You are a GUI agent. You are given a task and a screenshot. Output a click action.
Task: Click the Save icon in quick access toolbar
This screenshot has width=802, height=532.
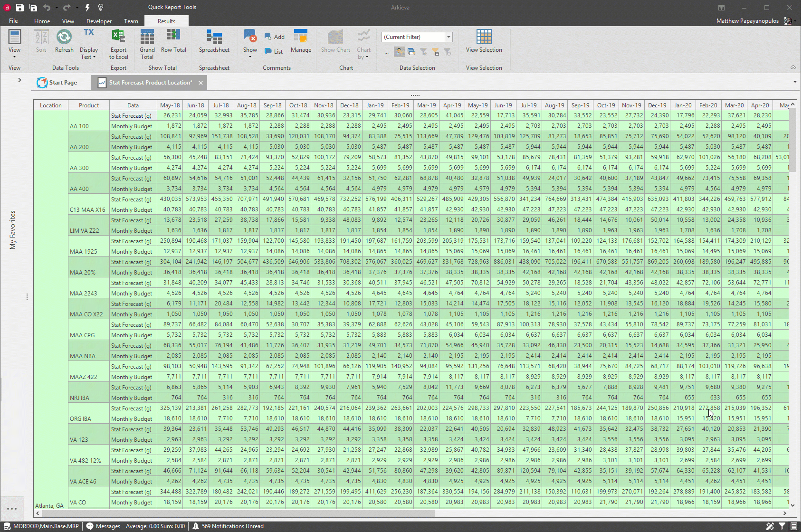pos(19,8)
